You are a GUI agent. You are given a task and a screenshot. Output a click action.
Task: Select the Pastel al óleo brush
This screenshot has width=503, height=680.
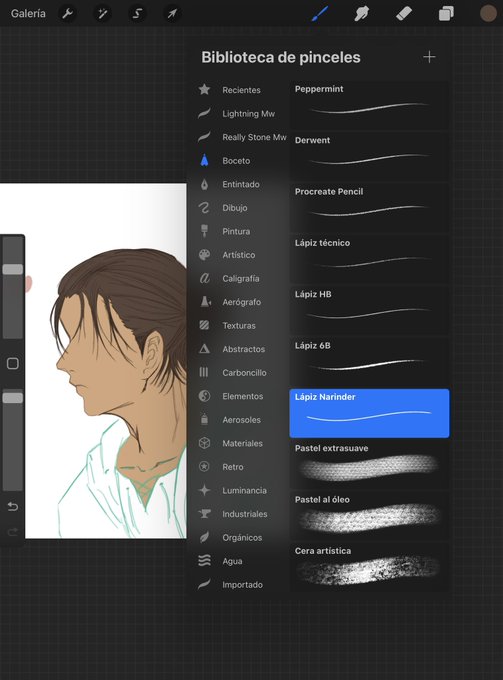point(369,516)
